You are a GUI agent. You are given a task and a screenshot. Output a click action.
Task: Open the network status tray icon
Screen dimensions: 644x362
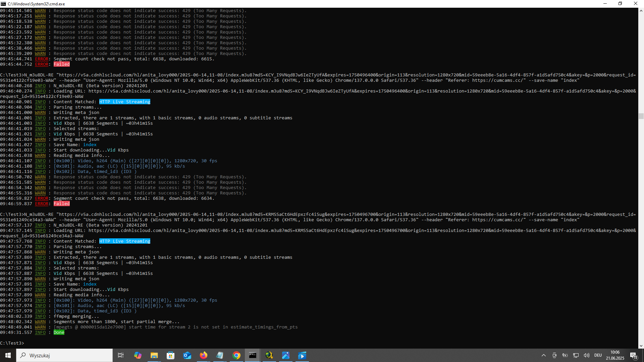(x=576, y=355)
